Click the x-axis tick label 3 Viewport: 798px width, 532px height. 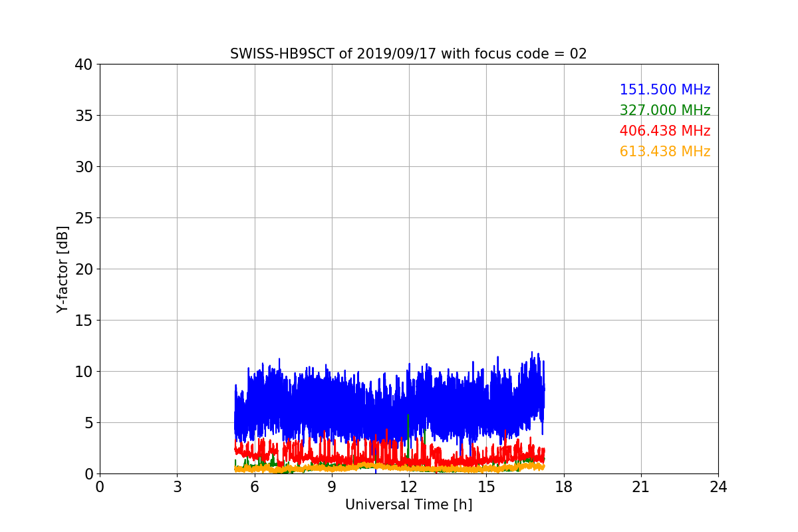(x=177, y=487)
